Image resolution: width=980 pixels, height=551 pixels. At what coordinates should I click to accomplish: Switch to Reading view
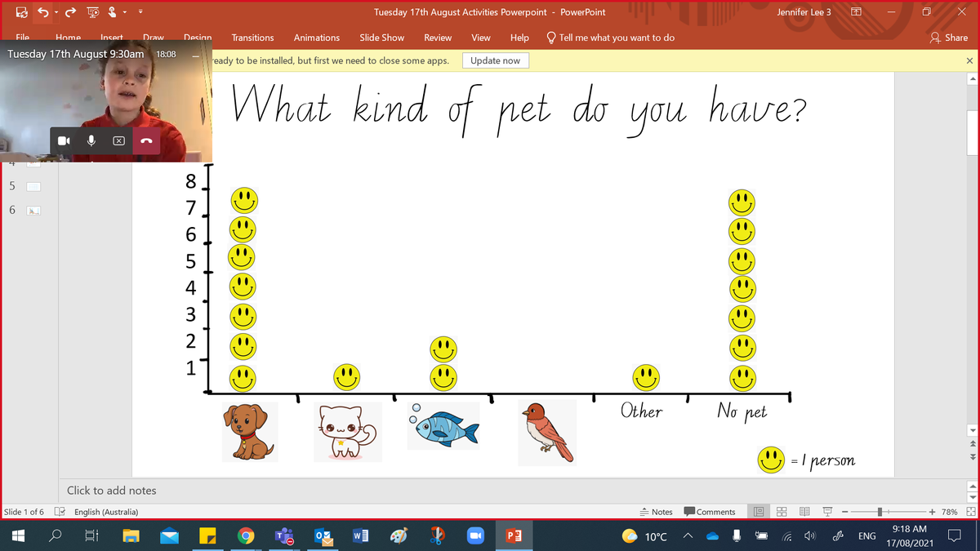(804, 512)
